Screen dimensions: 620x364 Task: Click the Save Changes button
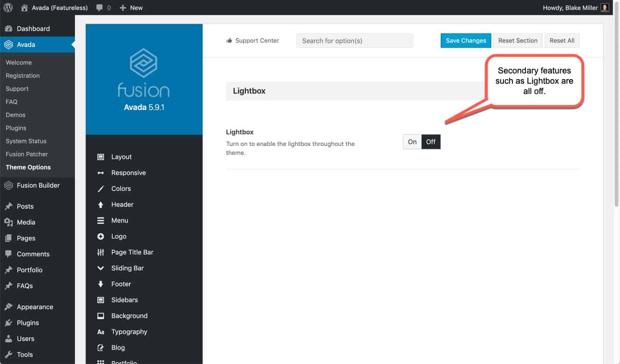click(x=466, y=41)
